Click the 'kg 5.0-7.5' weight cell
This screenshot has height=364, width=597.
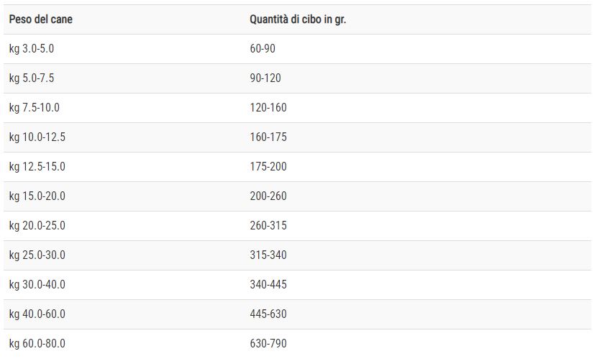click(32, 78)
